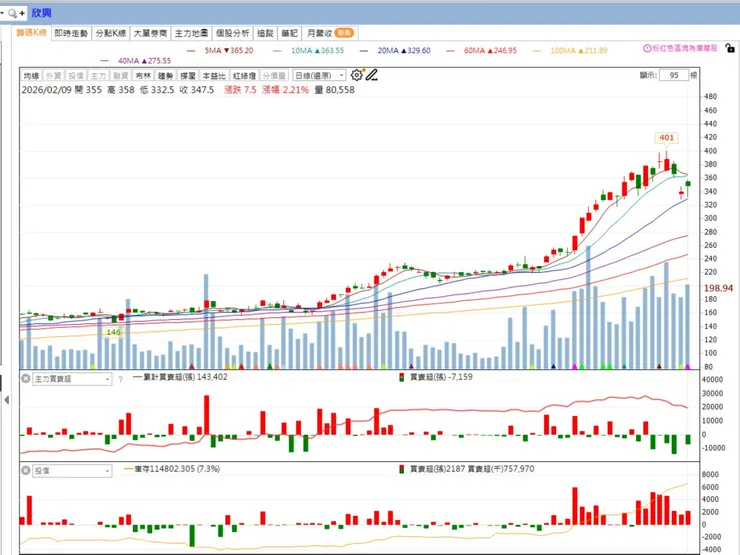
Task: Toggle the 本益比 overlay button
Action: click(x=214, y=76)
